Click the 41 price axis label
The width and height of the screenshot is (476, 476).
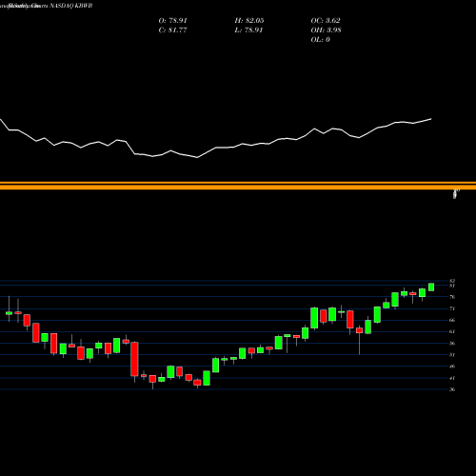click(x=452, y=378)
